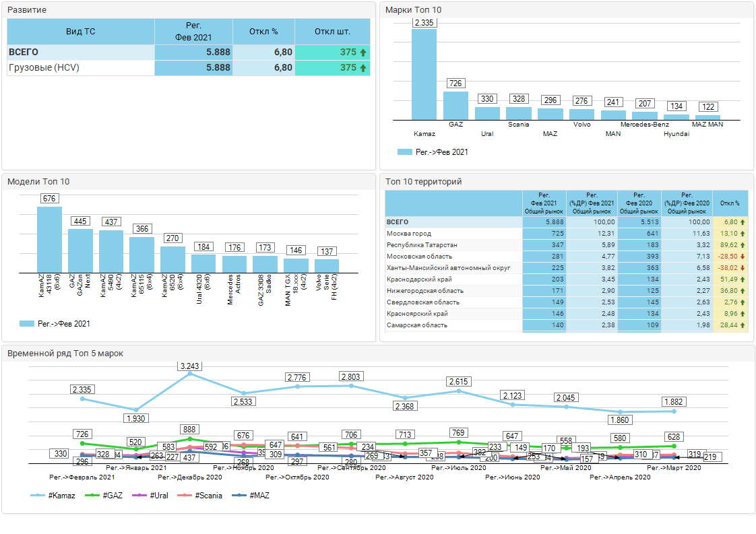The image size is (756, 534).
Task: Click the Вид ТС column header
Action: [81, 32]
